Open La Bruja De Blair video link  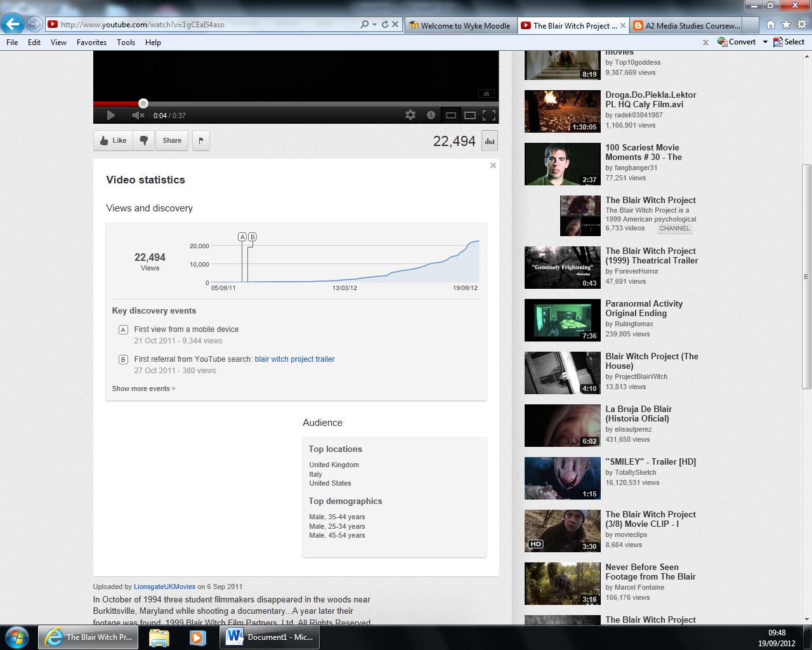pos(638,414)
